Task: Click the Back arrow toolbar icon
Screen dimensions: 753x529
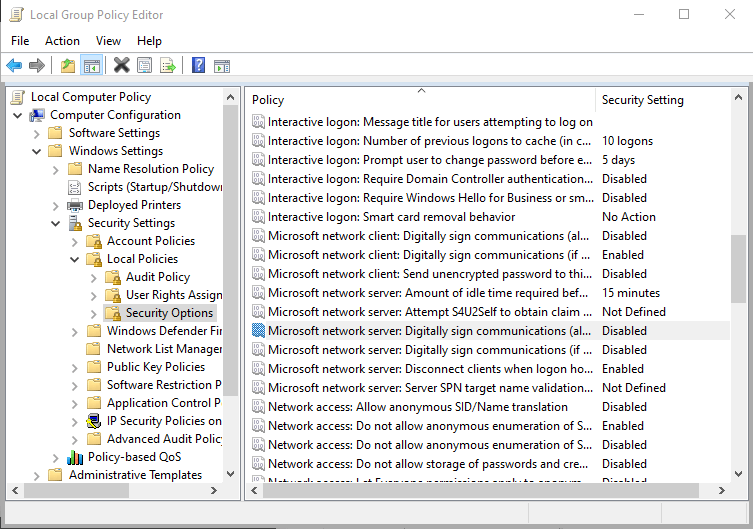Action: tap(14, 66)
